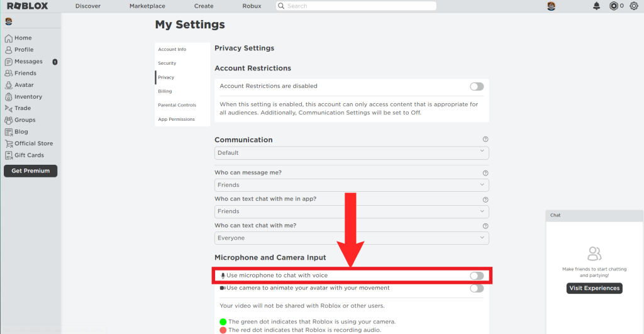Open the Parental Controls tab
644x334 pixels.
click(x=177, y=105)
